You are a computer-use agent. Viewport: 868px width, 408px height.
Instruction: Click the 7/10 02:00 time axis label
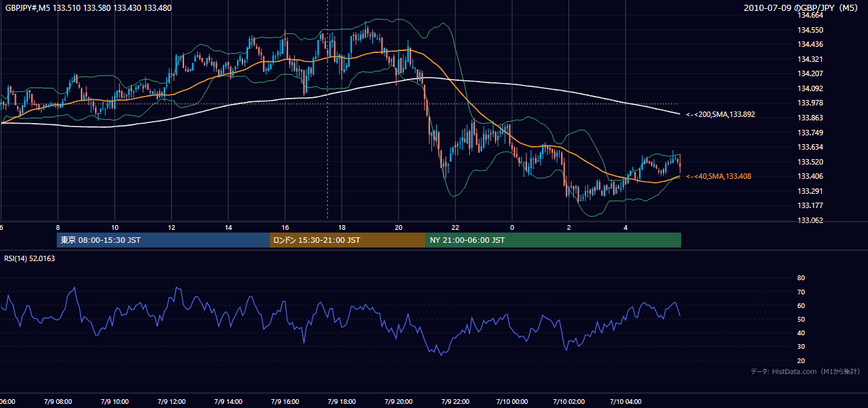[x=568, y=402]
